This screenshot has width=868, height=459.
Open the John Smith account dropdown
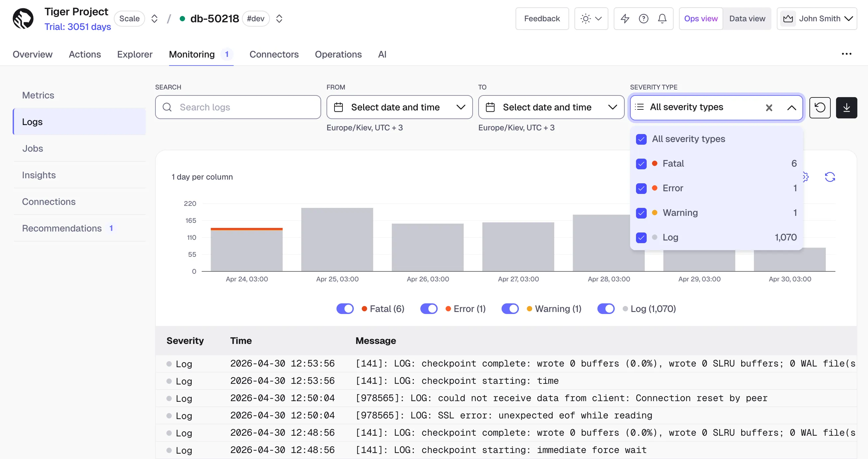pos(817,19)
